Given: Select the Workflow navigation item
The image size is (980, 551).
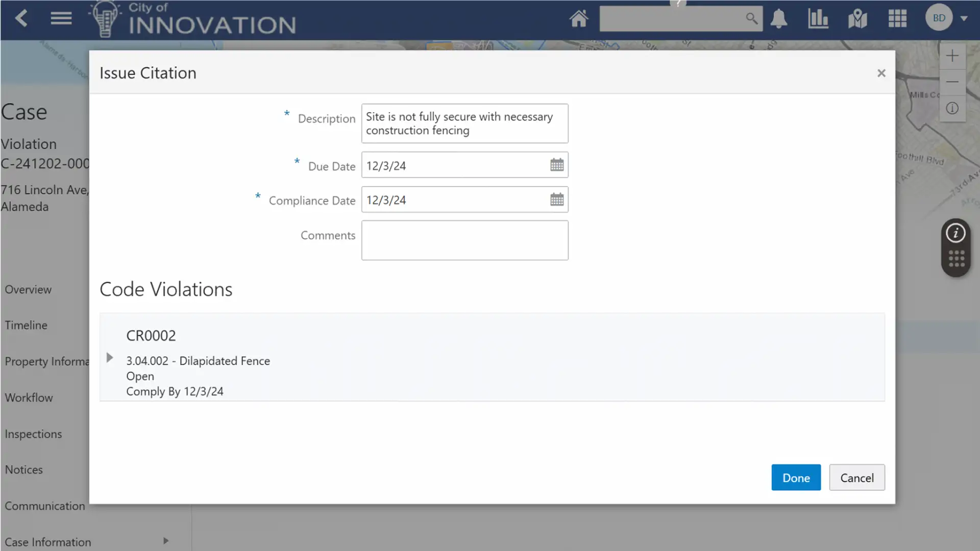Looking at the screenshot, I should point(29,398).
